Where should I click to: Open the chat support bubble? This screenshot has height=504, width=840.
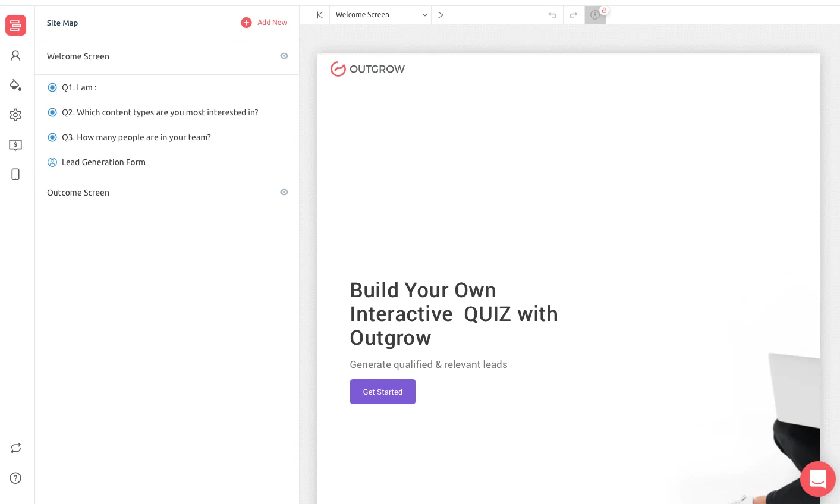[x=818, y=479]
